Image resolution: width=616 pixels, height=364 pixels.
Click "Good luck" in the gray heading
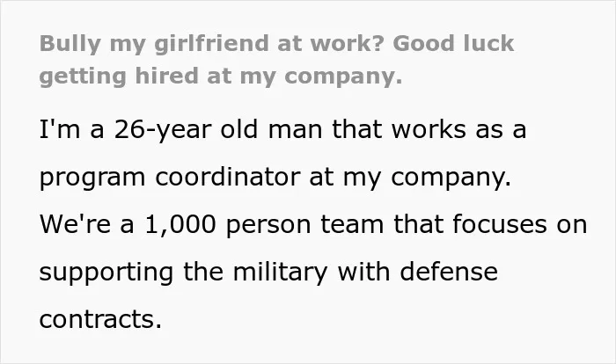[x=453, y=43]
